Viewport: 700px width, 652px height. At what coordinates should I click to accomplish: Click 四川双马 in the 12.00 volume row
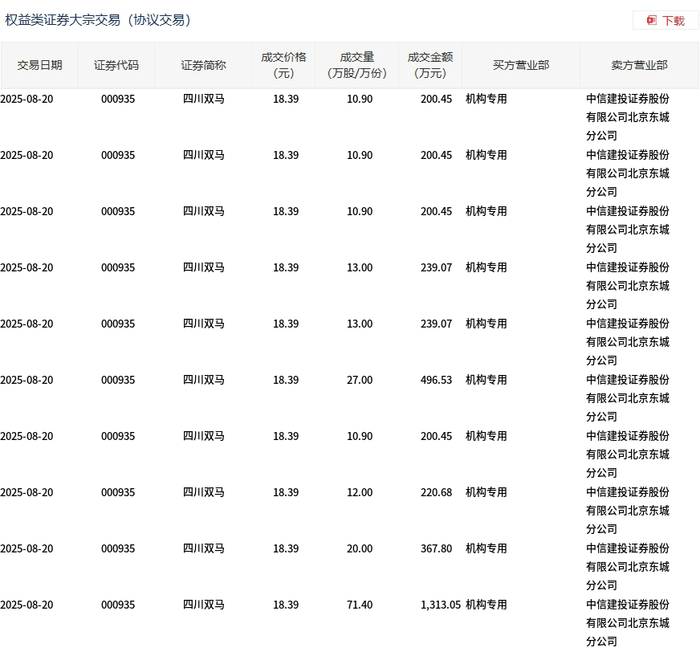click(204, 493)
